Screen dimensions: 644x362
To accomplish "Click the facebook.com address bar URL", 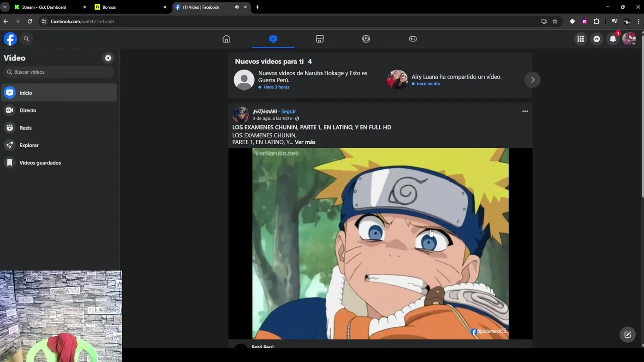I will [82, 21].
